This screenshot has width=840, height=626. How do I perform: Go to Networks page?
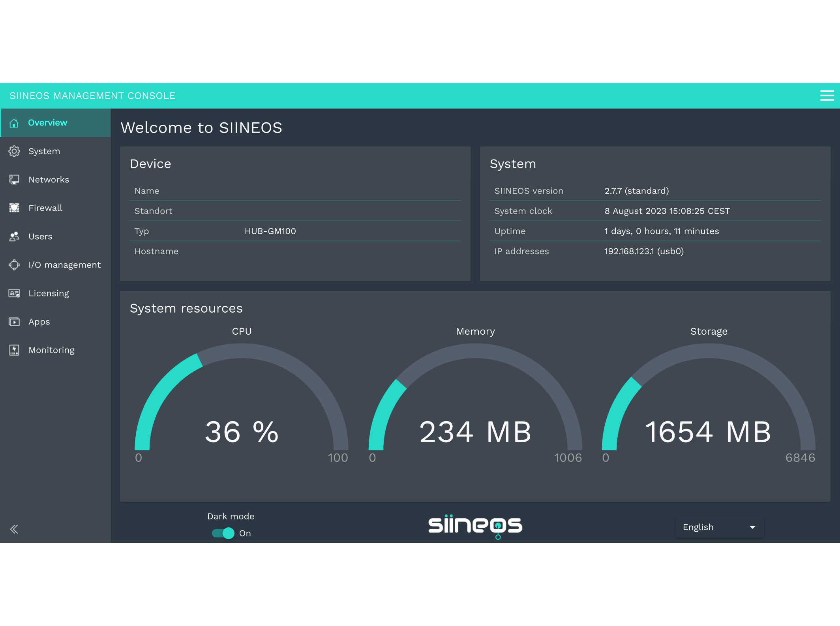[x=56, y=180]
